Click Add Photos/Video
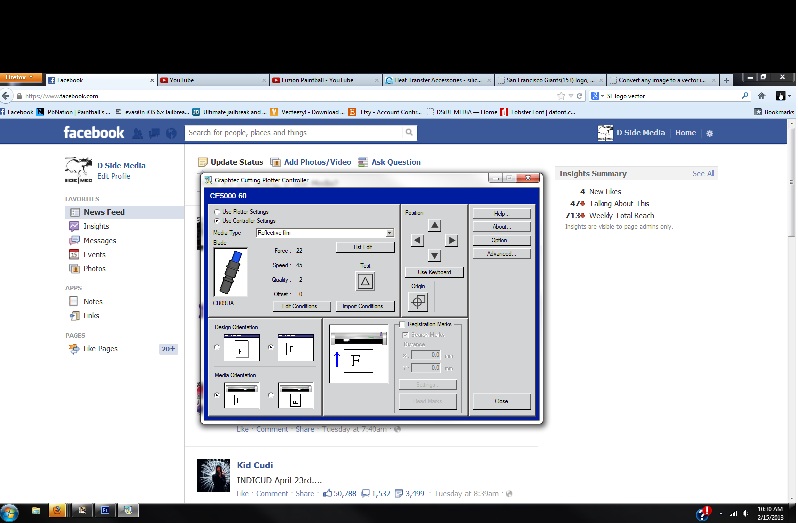798x524 pixels. tap(310, 162)
